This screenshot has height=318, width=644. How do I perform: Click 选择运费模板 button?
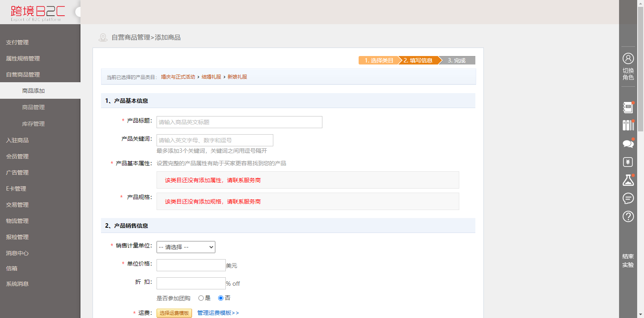[174, 313]
